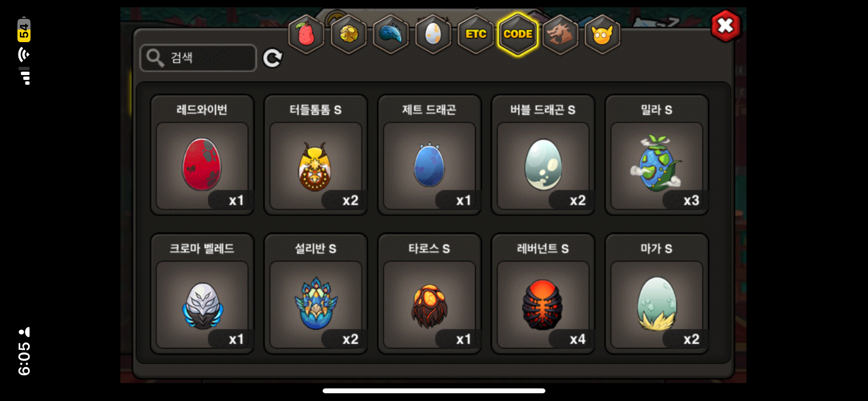Select the 크로마 벨레드 silver egg

[x=202, y=294]
